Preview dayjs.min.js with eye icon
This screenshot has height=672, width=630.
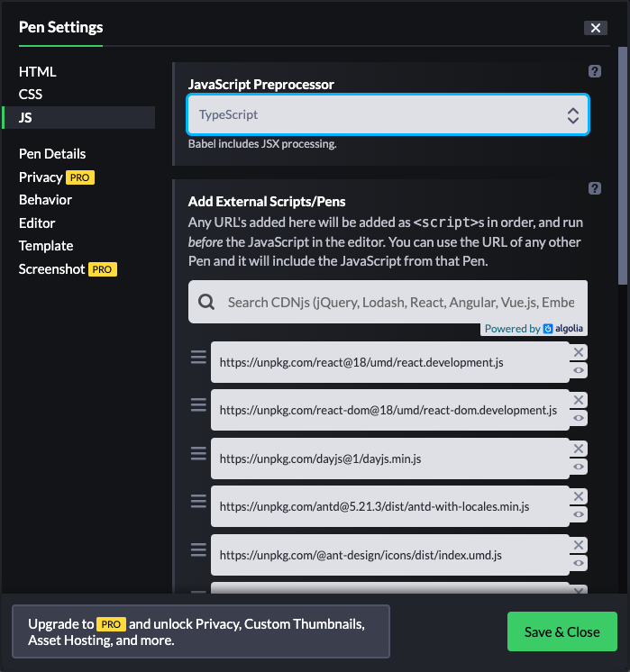click(x=579, y=467)
